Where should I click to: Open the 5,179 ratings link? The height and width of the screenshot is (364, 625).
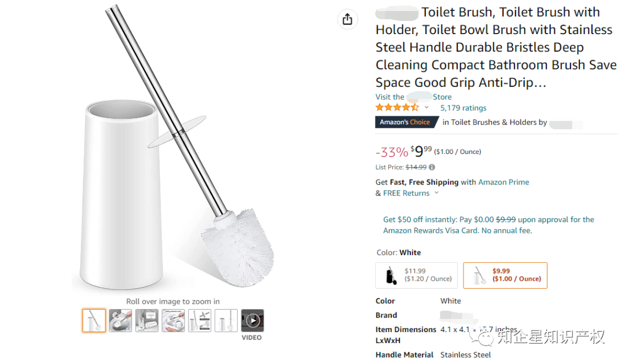pyautogui.click(x=463, y=108)
